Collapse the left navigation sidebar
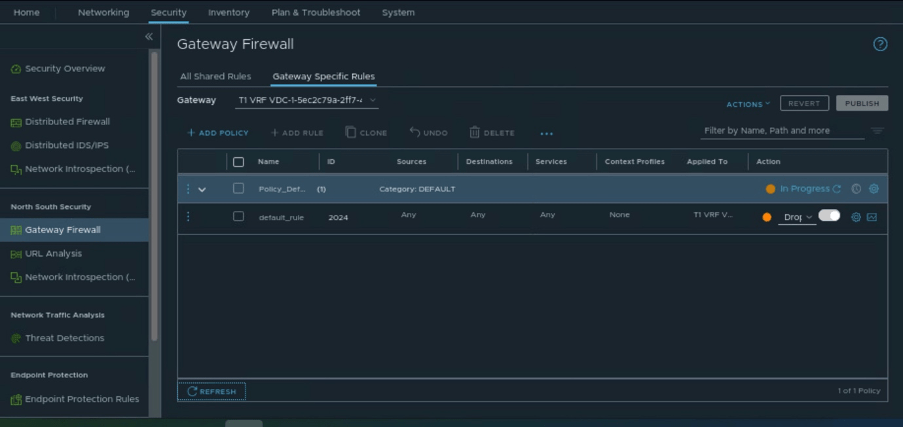904x428 pixels. 148,37
